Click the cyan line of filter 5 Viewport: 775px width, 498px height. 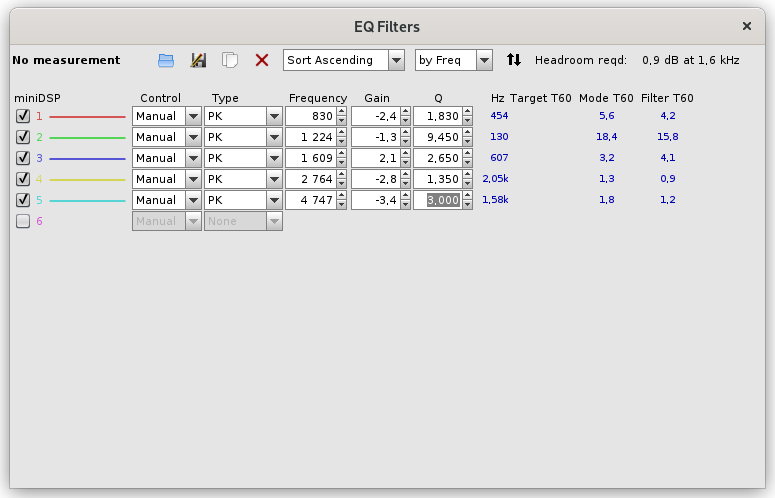87,201
